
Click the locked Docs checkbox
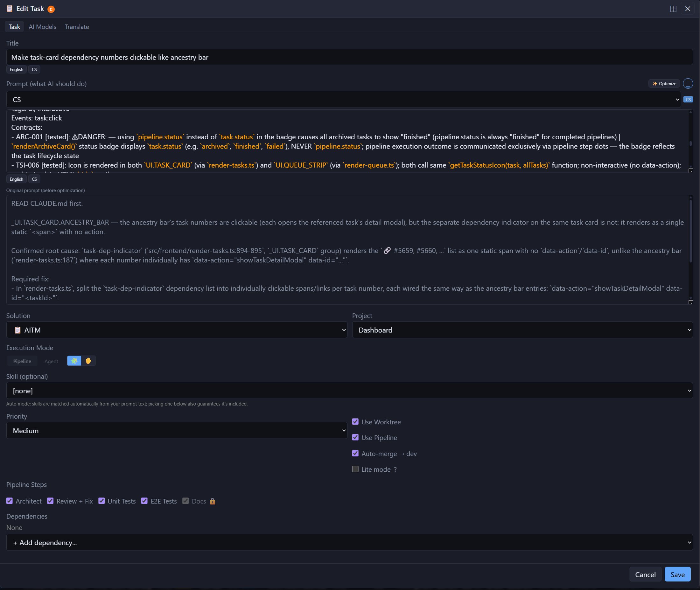coord(185,501)
